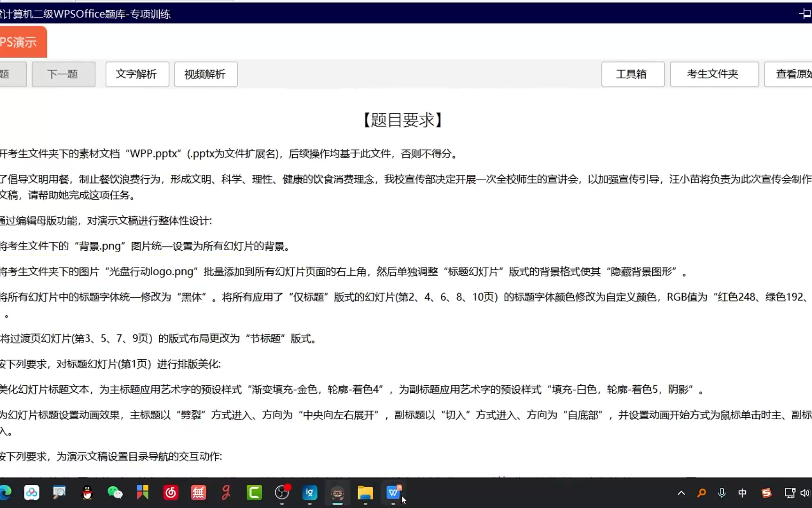Screen dimensions: 812x508
Task: Open QQ penguin icon in taskbar
Action: [87, 492]
